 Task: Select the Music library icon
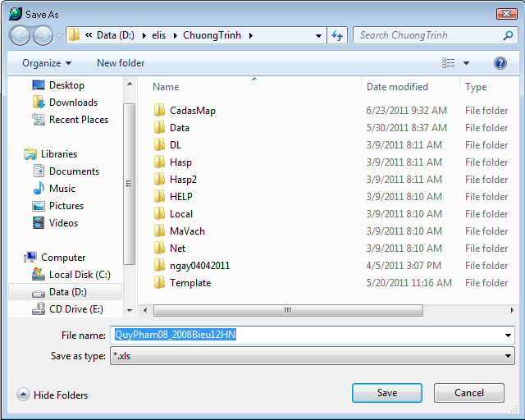[x=39, y=189]
